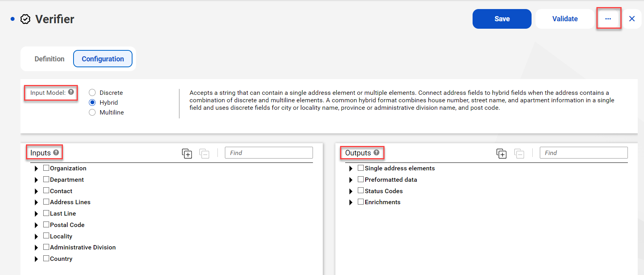Switch to the Definition tab

click(x=50, y=59)
